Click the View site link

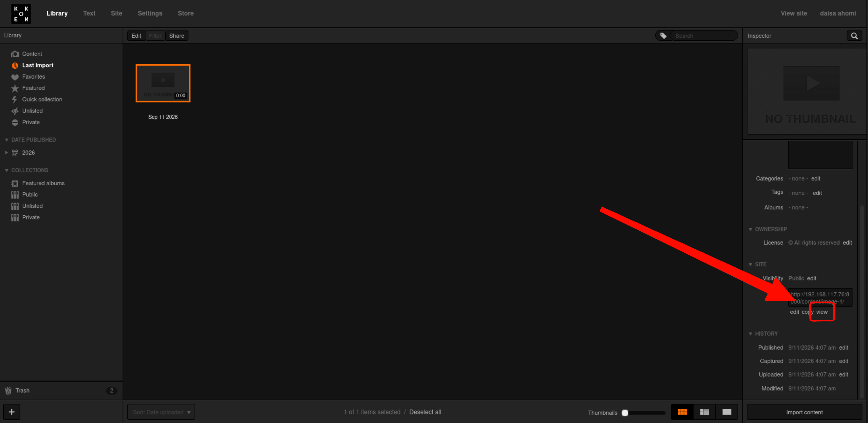click(794, 13)
